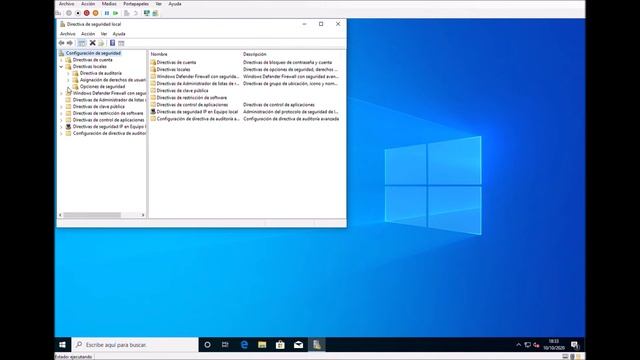The image size is (640, 360).
Task: Pause the virtual machine via toolbar icon
Action: coord(107,13)
